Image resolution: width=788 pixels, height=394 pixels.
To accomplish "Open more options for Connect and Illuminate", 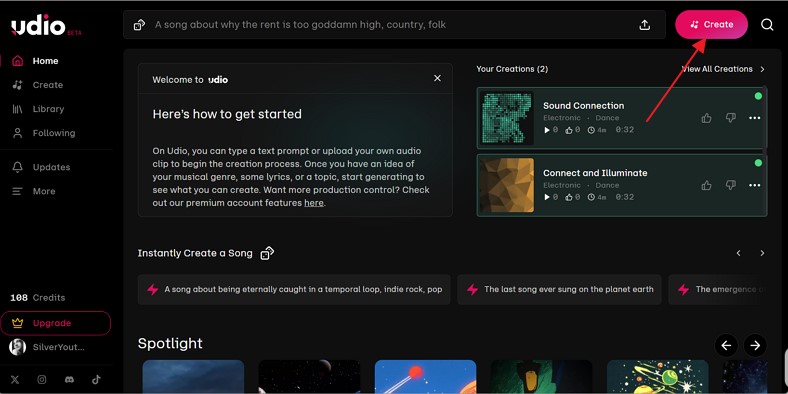I will tap(755, 185).
